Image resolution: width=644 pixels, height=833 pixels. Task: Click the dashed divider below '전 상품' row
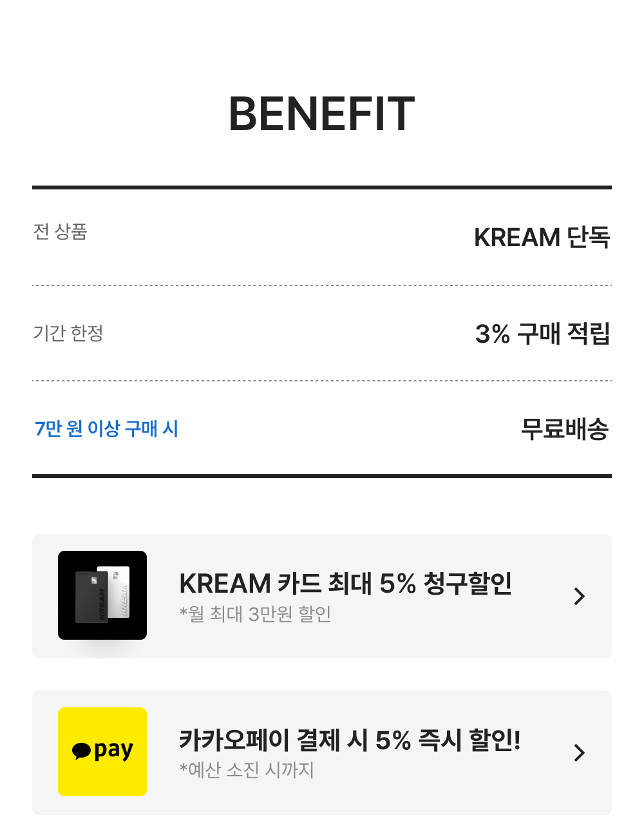322,285
